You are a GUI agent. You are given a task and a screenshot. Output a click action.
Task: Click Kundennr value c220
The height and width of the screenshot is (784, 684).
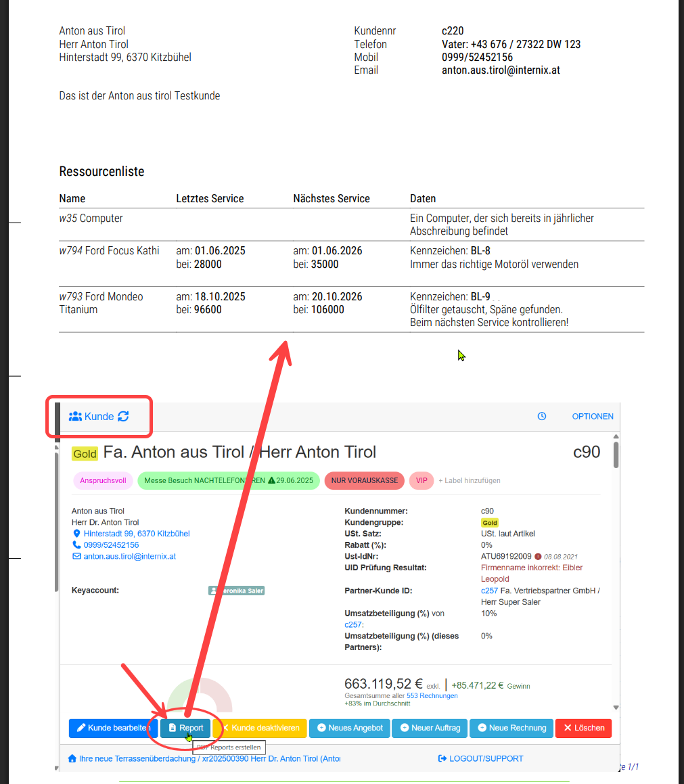(x=453, y=31)
